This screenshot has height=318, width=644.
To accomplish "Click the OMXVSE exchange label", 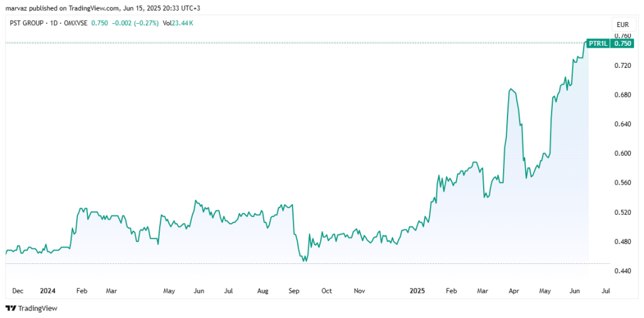I will [74, 23].
